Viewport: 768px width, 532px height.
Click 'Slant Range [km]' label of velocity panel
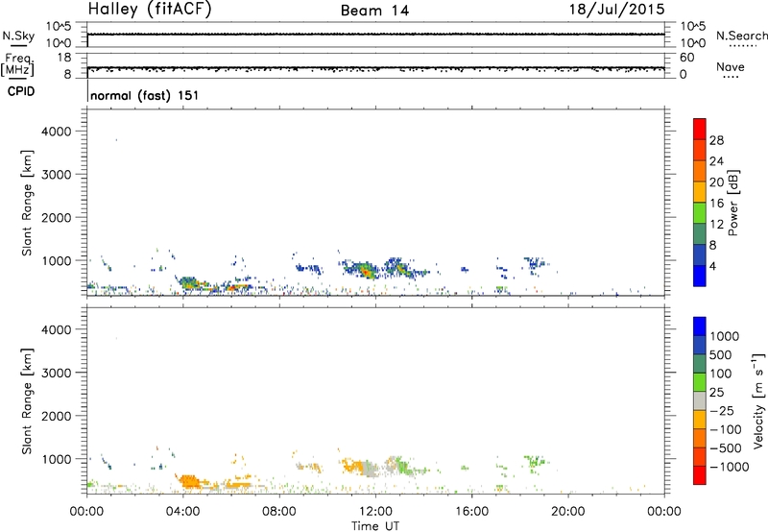27,400
